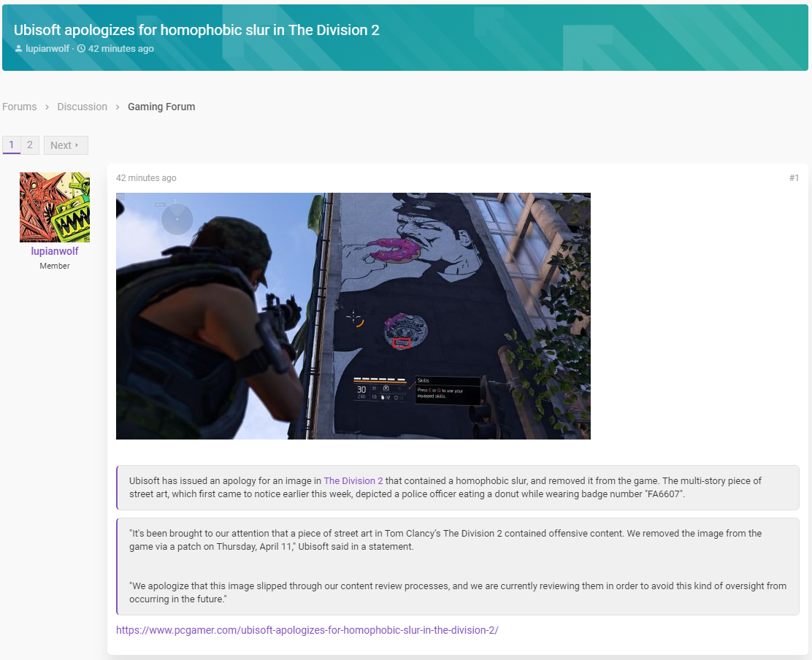Click the first quote block about Ubisoft apology
Image resolution: width=812 pixels, height=660 pixels.
(458, 488)
